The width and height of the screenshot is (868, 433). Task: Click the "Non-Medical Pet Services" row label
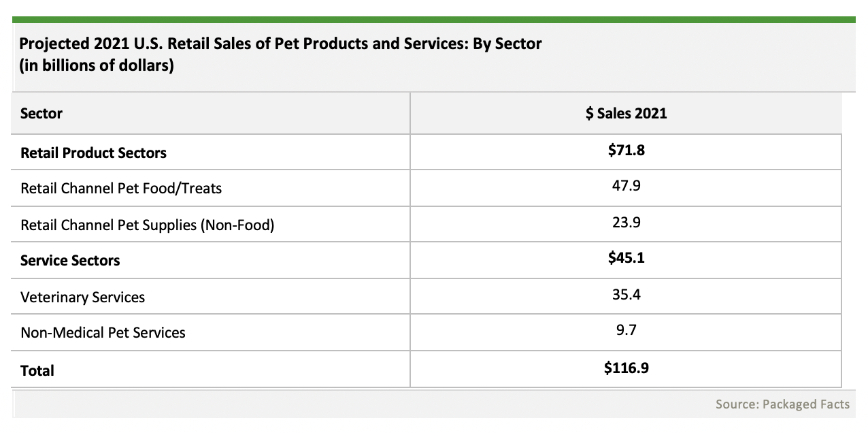[103, 333]
